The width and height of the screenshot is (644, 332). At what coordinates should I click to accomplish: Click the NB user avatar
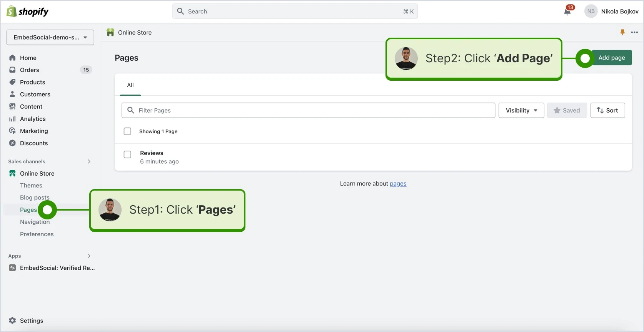(x=591, y=12)
